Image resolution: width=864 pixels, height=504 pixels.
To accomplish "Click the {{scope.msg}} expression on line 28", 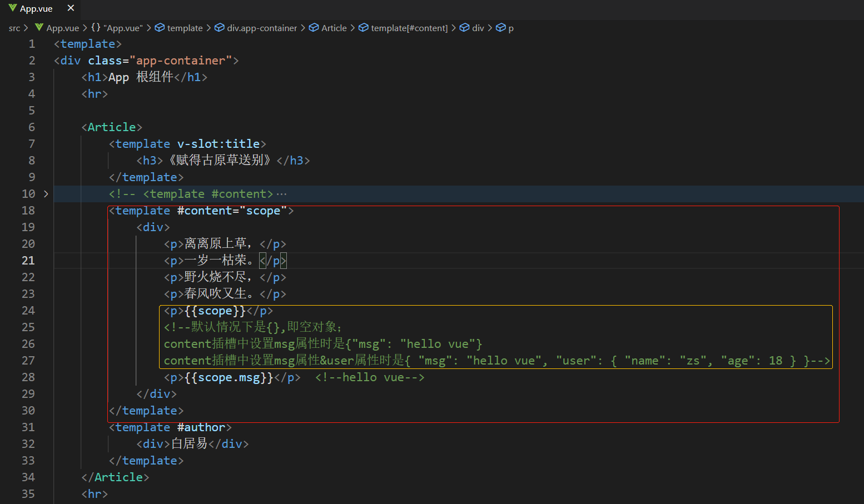I will tap(229, 378).
